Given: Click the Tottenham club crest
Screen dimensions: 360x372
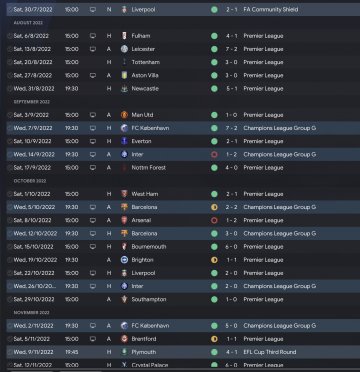Looking at the screenshot, I should pos(124,62).
